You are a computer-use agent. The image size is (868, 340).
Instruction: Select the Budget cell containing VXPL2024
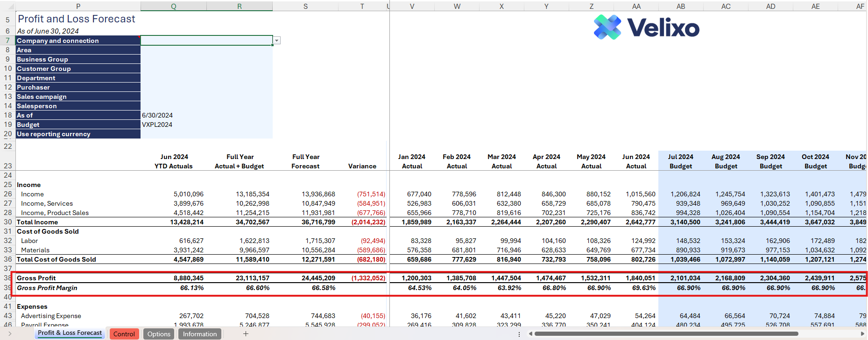coord(206,125)
